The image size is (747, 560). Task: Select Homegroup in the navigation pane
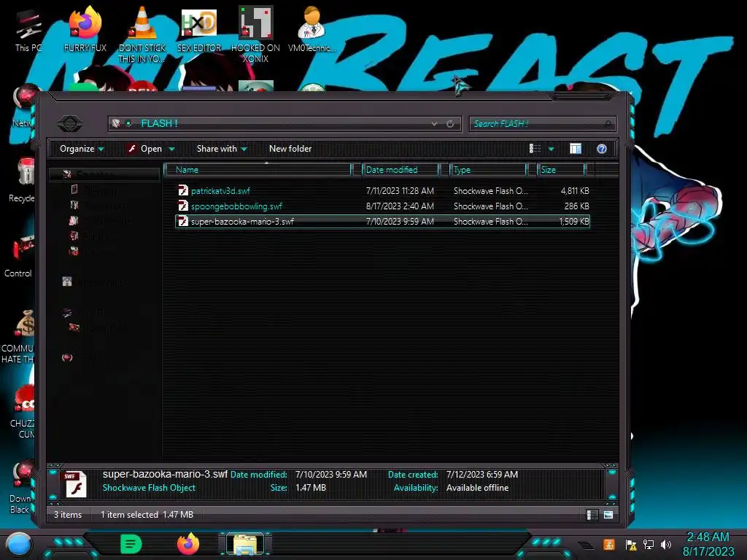click(x=94, y=282)
